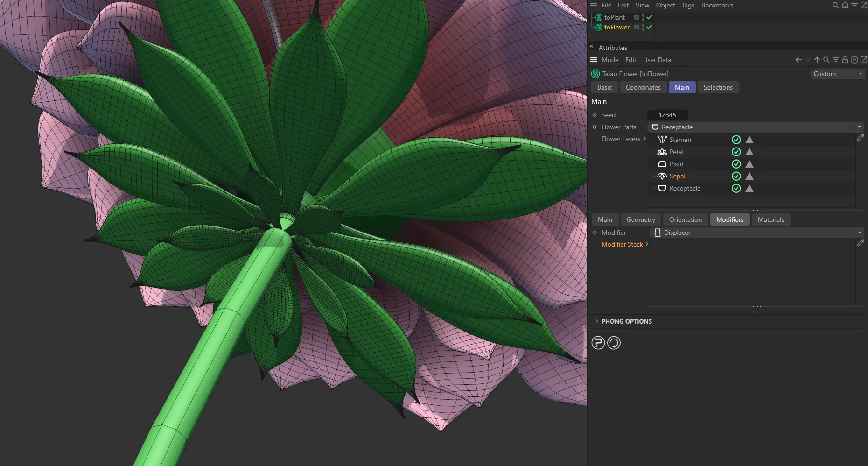Toggle the green enable checkmark for Stamen

736,139
